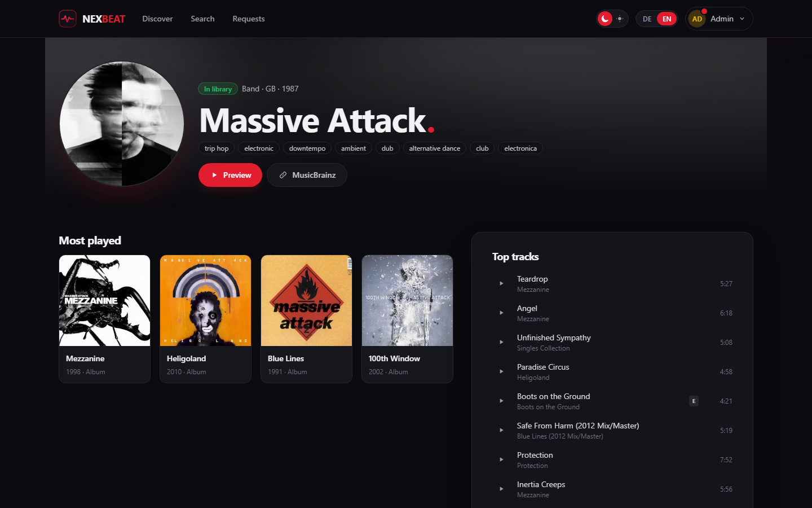
Task: Play the Angel track
Action: point(501,313)
